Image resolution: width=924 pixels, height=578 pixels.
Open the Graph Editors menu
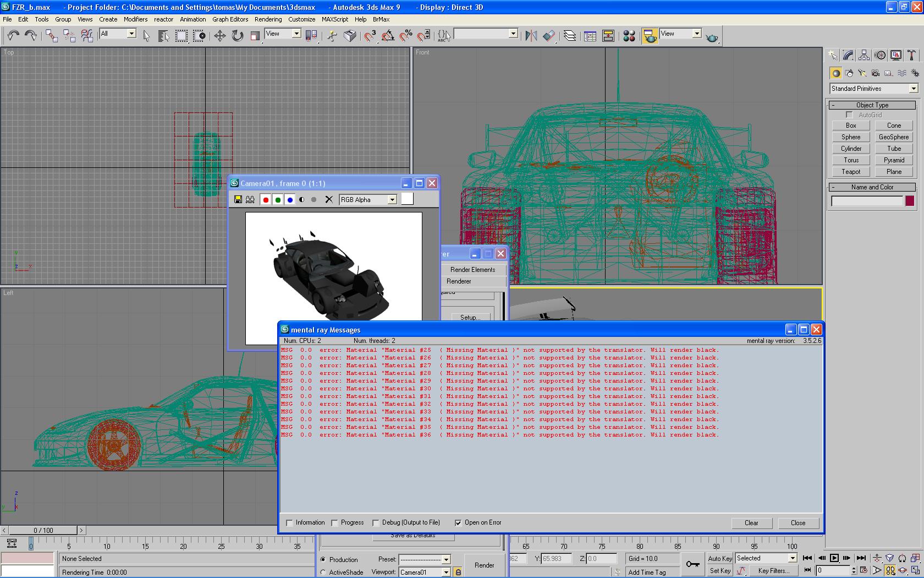230,19
